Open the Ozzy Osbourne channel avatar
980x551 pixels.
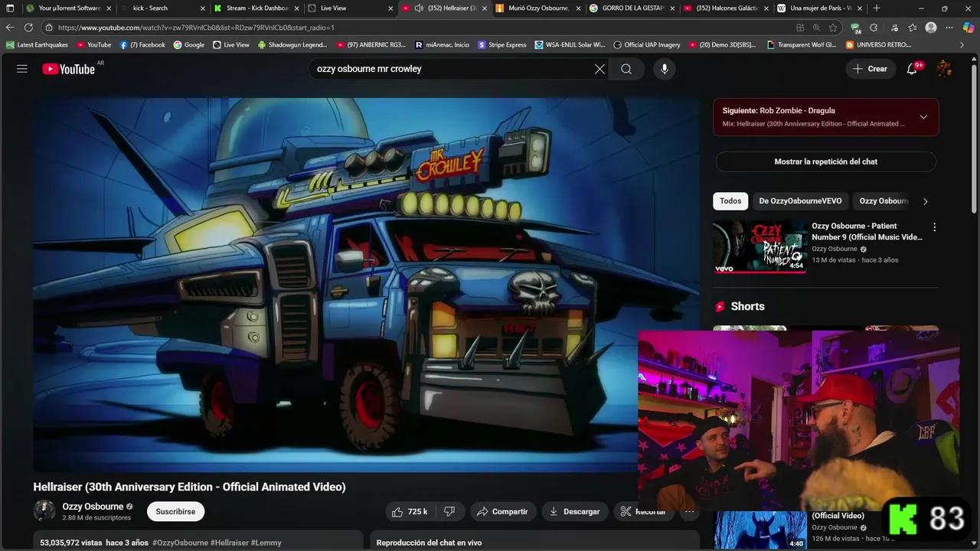[44, 510]
